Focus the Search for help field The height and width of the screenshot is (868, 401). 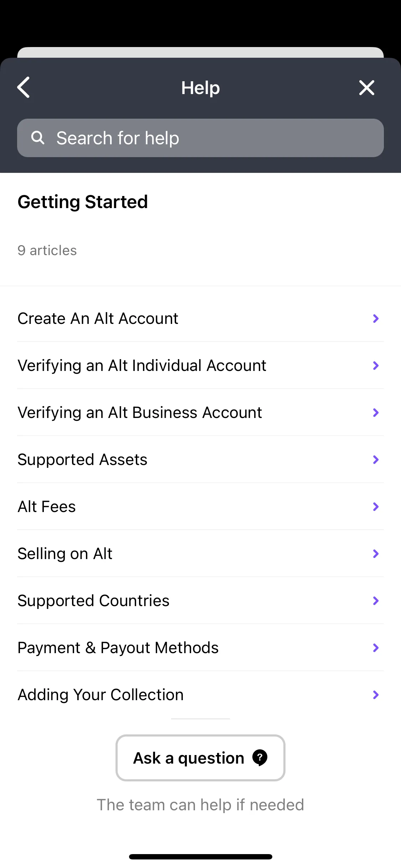[x=200, y=138]
